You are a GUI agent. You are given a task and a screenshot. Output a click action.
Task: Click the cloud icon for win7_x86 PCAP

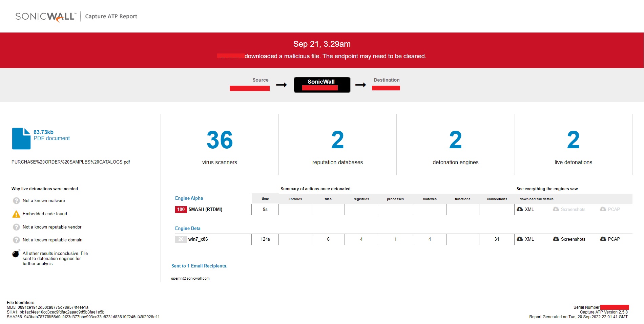click(603, 239)
